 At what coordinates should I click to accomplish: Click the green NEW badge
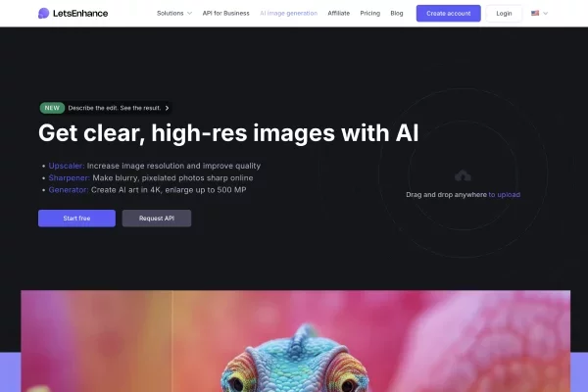click(52, 108)
